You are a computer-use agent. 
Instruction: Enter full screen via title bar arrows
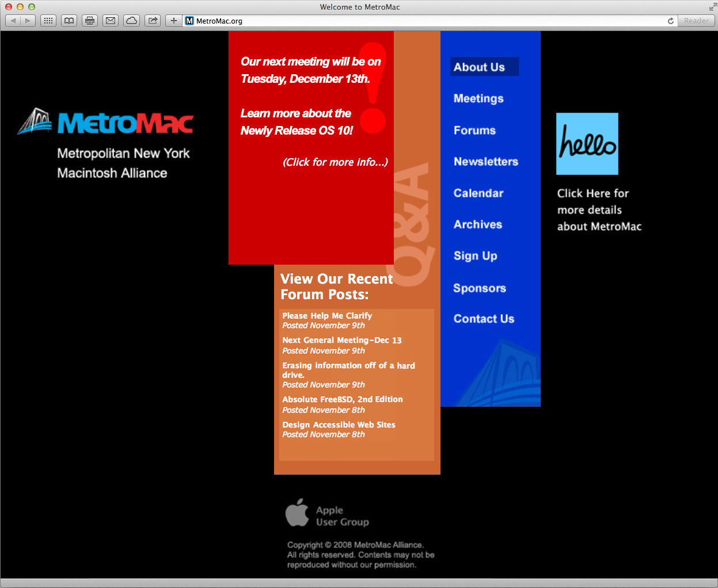(x=712, y=7)
